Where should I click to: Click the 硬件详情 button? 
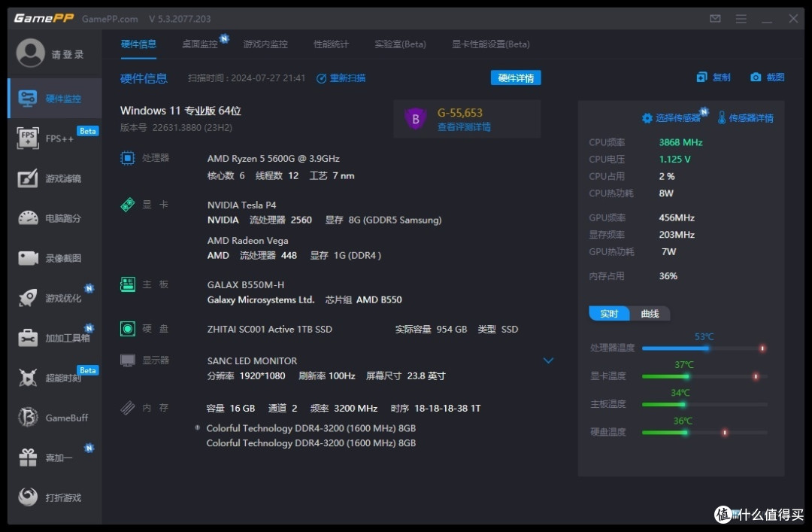[516, 78]
